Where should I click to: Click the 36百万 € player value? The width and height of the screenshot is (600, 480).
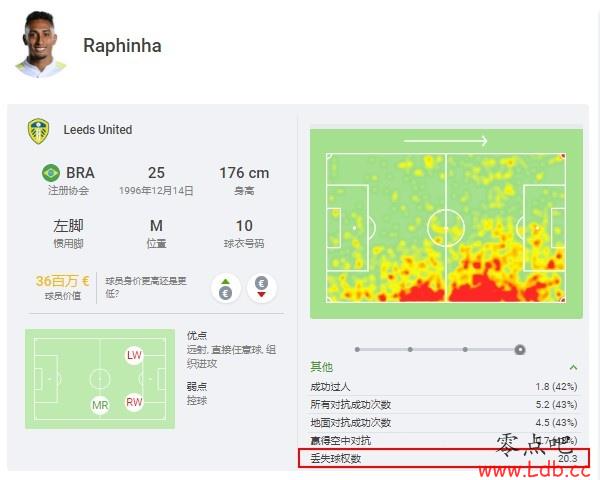[x=62, y=281]
